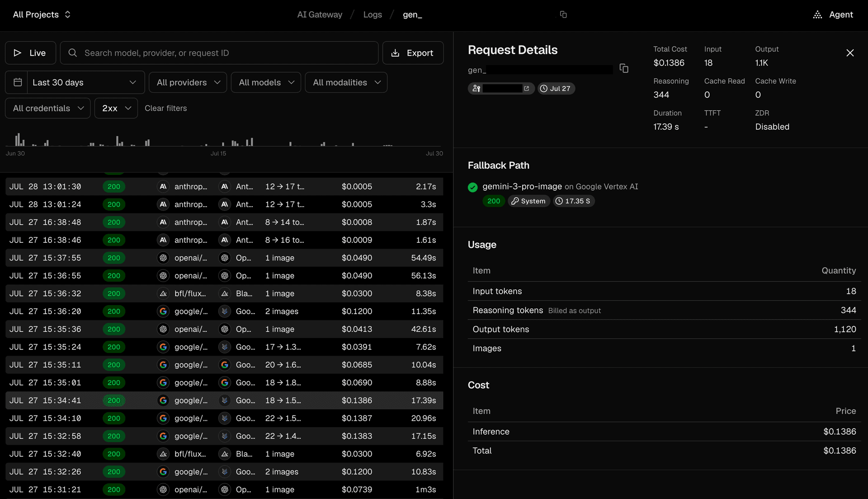Image resolution: width=868 pixels, height=499 pixels.
Task: Expand the All modalities filter
Action: 346,82
